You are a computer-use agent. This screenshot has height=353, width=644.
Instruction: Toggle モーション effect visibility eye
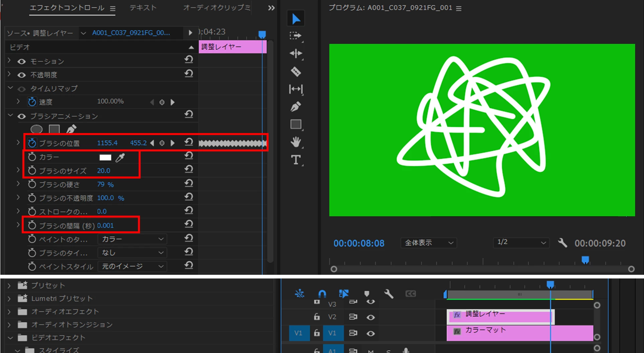point(22,62)
